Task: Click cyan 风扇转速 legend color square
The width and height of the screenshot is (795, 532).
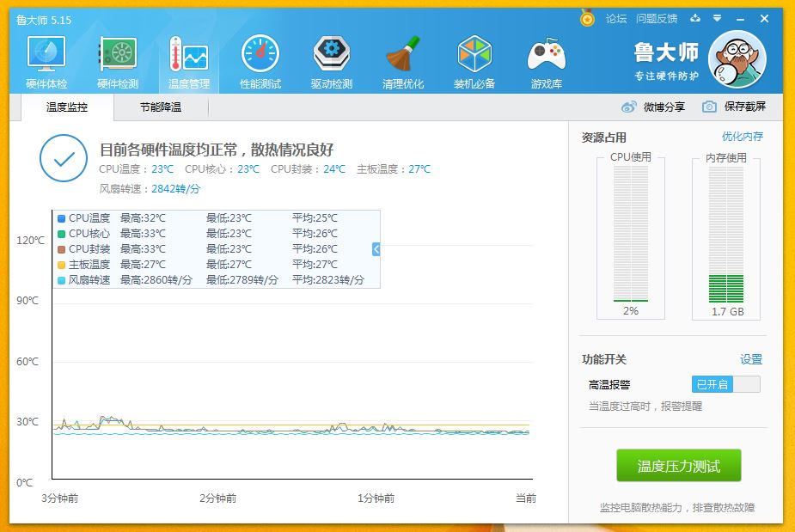Action: tap(61, 280)
